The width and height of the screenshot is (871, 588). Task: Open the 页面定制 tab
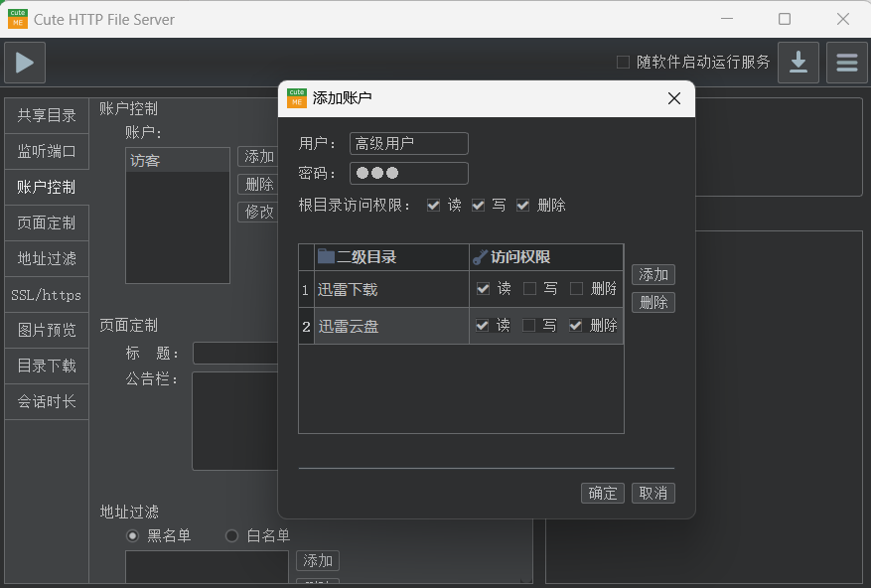(47, 222)
